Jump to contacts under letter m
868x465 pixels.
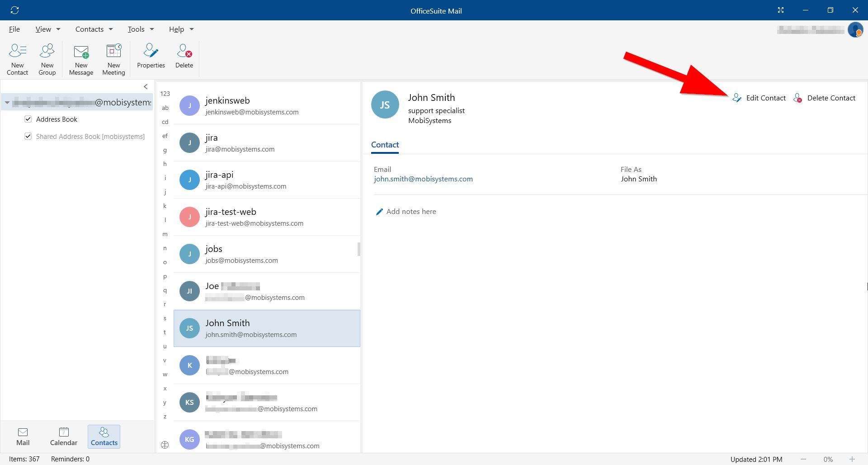click(165, 234)
